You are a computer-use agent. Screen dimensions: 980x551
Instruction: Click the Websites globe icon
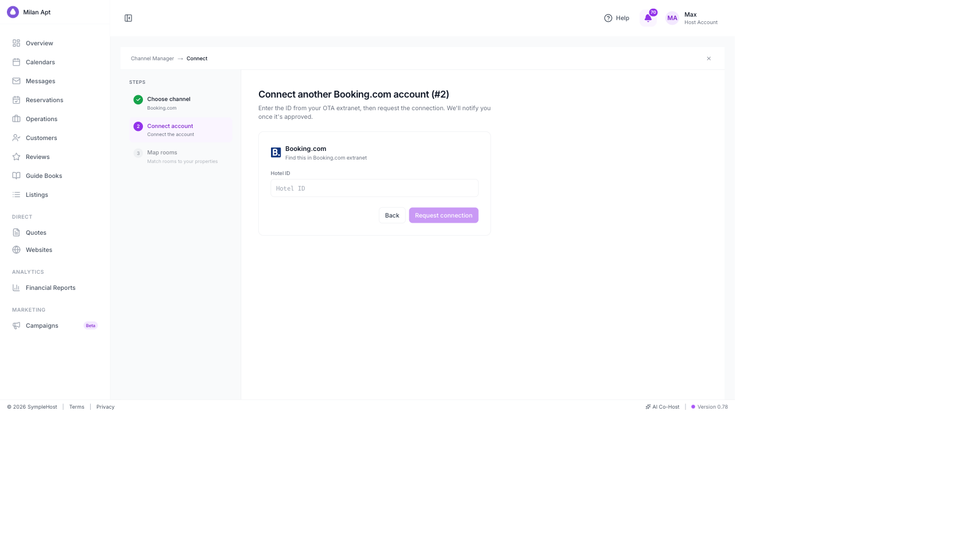[x=16, y=250]
